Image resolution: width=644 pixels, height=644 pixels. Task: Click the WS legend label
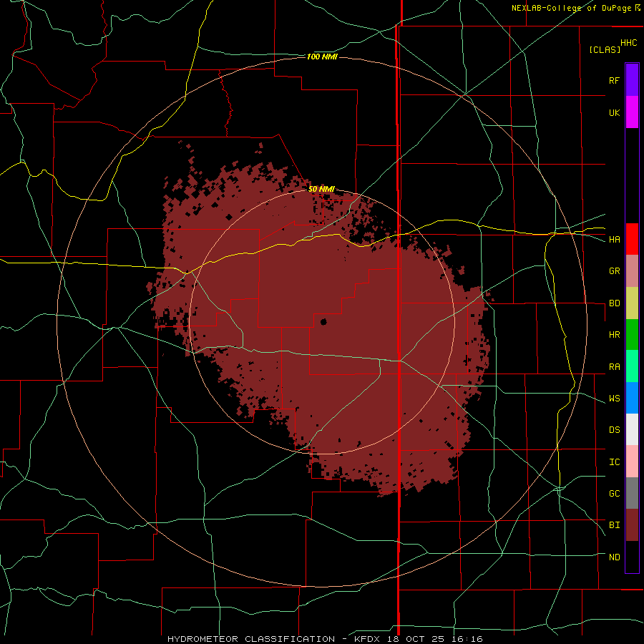pos(614,398)
